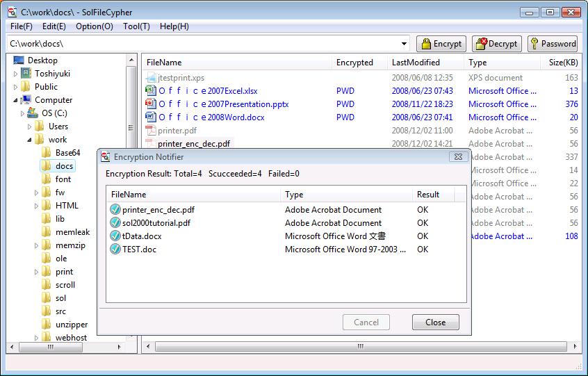588x376 pixels.
Task: Click check icon beside sol2000tutorial.pdf
Action: click(x=115, y=222)
